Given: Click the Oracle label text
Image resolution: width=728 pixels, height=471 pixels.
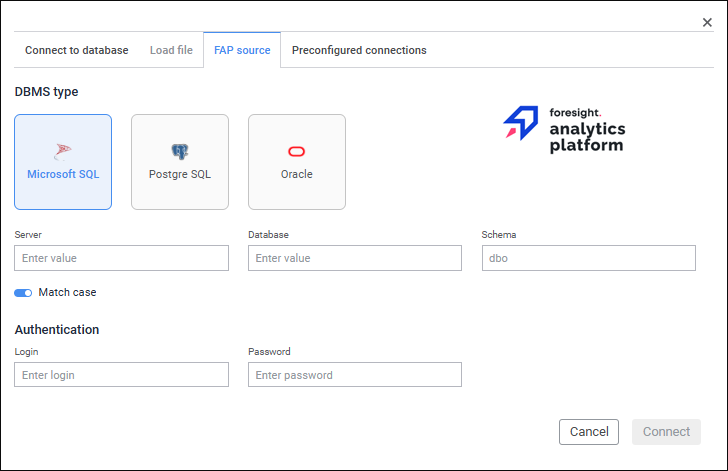Looking at the screenshot, I should click(x=296, y=174).
